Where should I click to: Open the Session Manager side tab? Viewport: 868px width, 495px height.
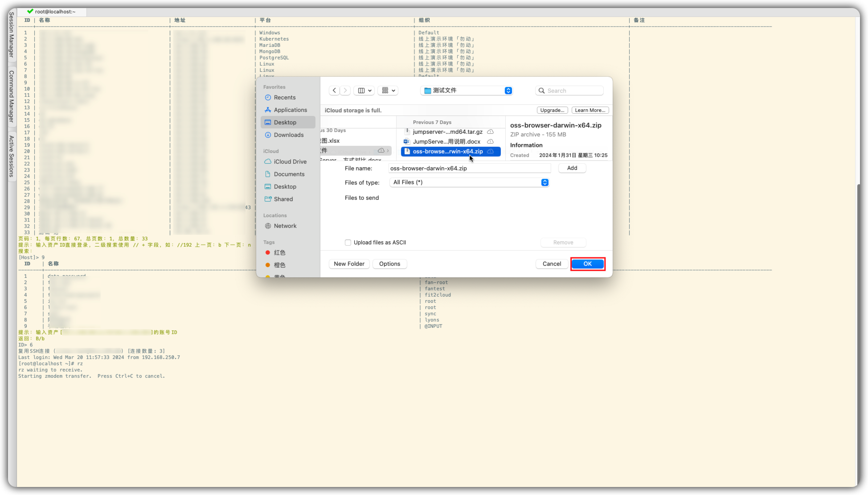[12, 35]
